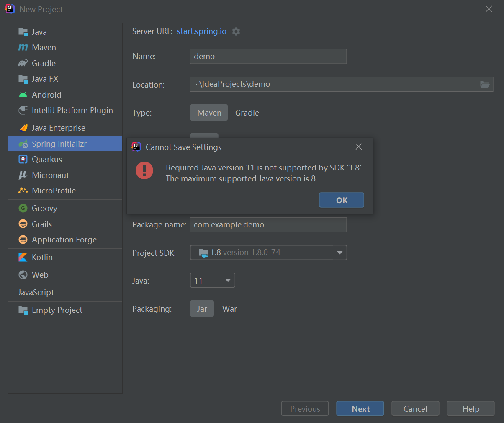The width and height of the screenshot is (504, 423).
Task: Open the Kotlin project generator
Action: (x=43, y=257)
